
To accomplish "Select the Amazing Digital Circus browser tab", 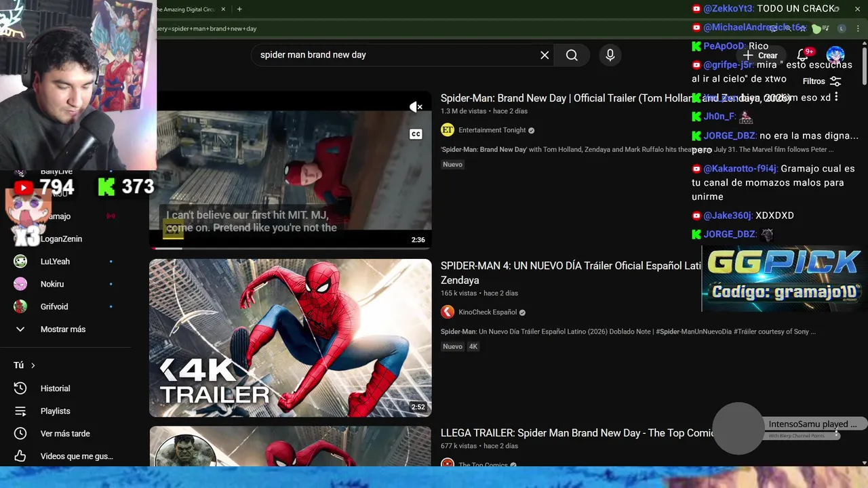I will 186,9.
